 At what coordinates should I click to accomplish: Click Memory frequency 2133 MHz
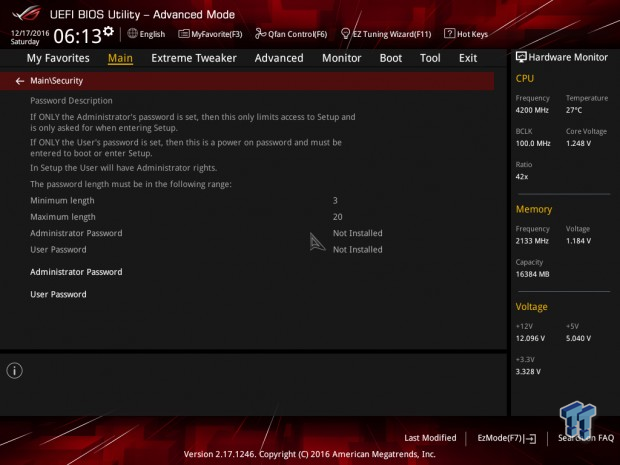point(532,241)
